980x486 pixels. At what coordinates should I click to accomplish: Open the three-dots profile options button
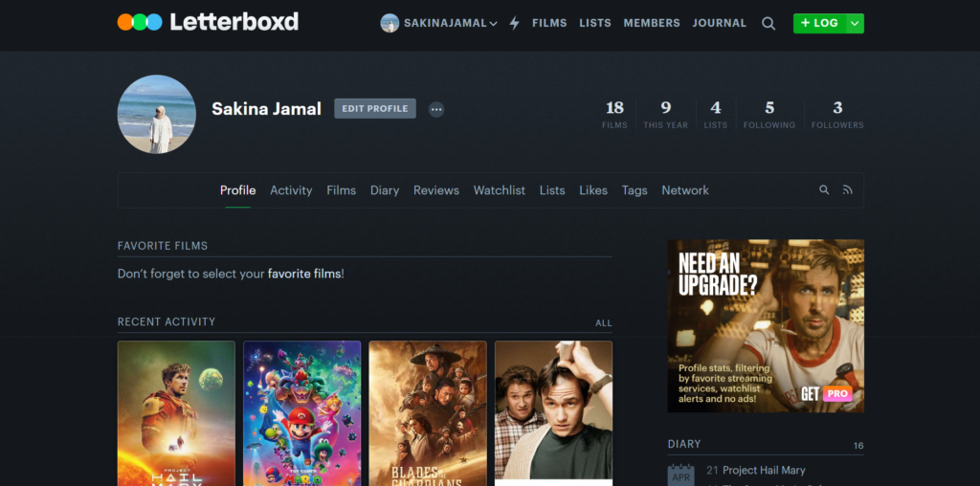436,109
